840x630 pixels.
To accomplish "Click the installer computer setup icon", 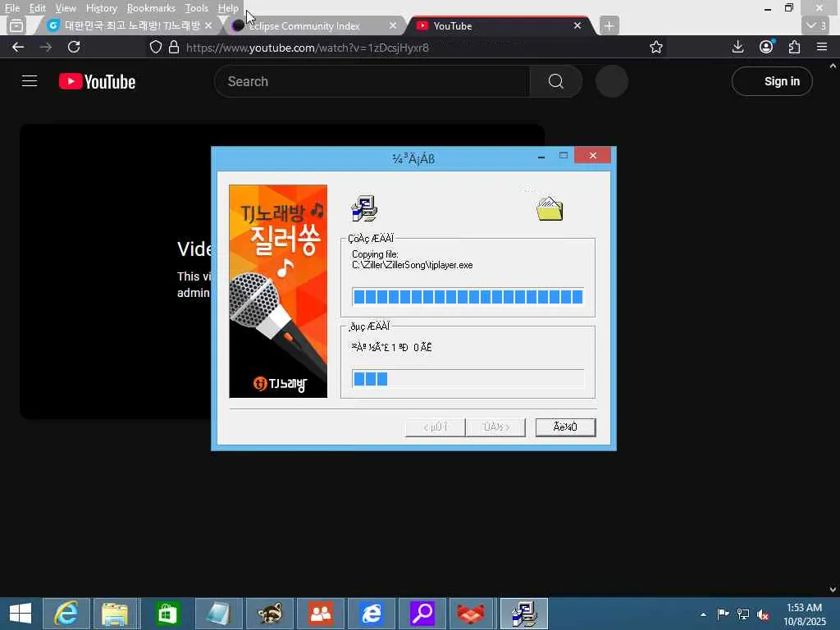I will [364, 208].
